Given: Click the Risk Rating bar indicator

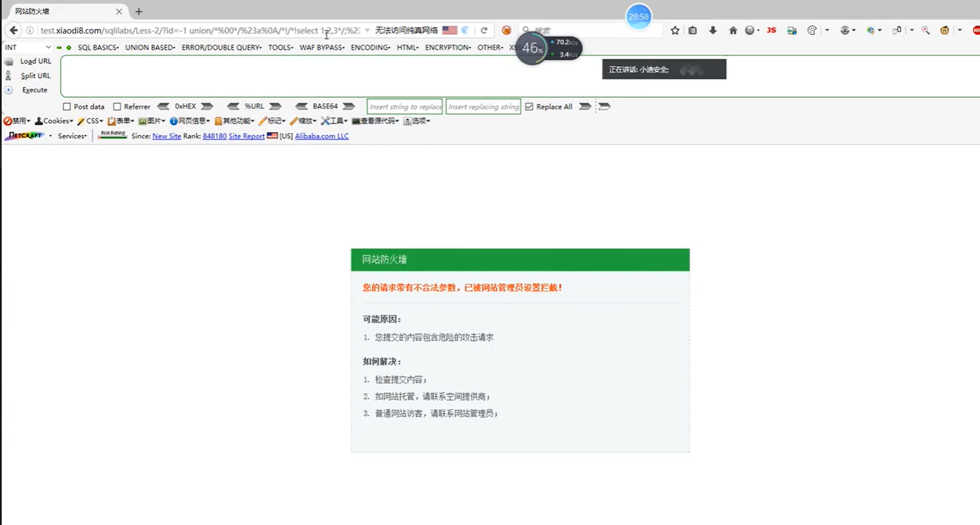Looking at the screenshot, I should 112,135.
